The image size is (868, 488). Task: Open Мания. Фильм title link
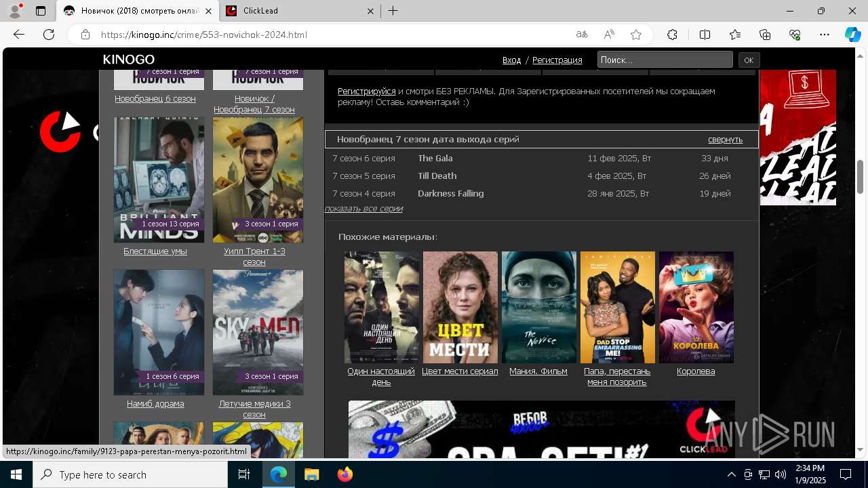coord(538,371)
